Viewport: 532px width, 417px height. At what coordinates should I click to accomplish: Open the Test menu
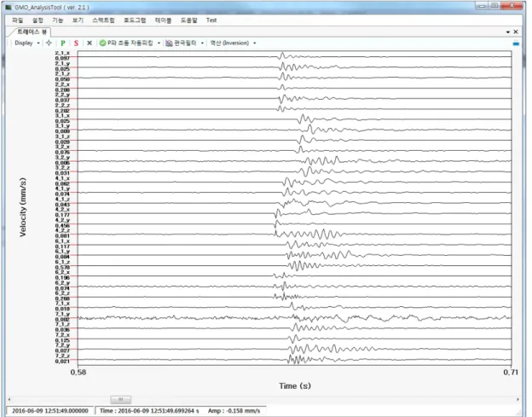tap(211, 20)
